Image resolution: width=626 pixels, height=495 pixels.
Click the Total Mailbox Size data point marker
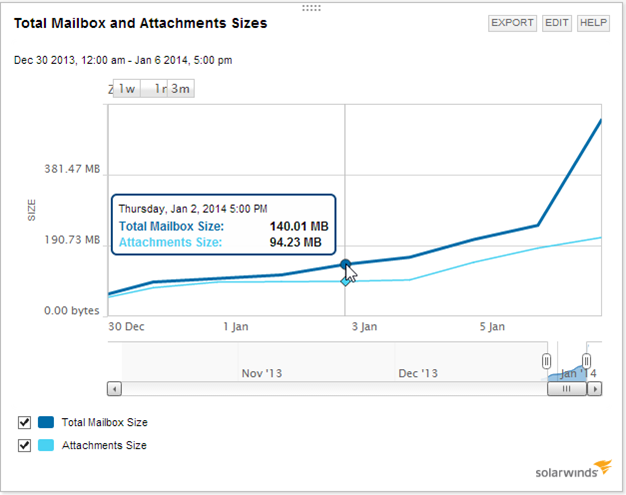click(x=345, y=265)
